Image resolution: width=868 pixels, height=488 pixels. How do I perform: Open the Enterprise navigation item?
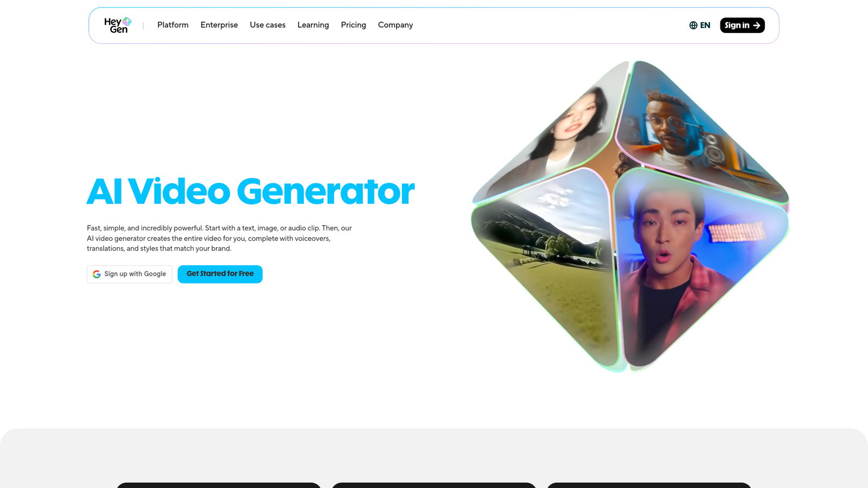219,25
